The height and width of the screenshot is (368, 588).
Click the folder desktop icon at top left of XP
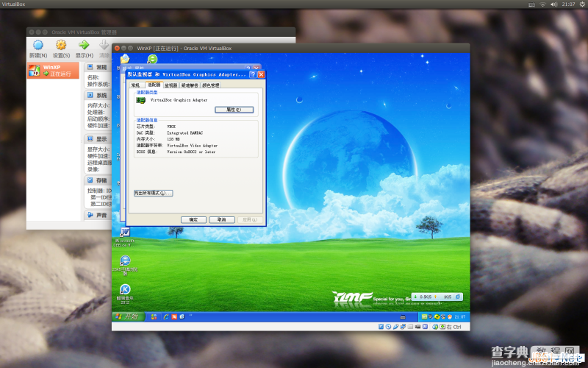pos(124,59)
